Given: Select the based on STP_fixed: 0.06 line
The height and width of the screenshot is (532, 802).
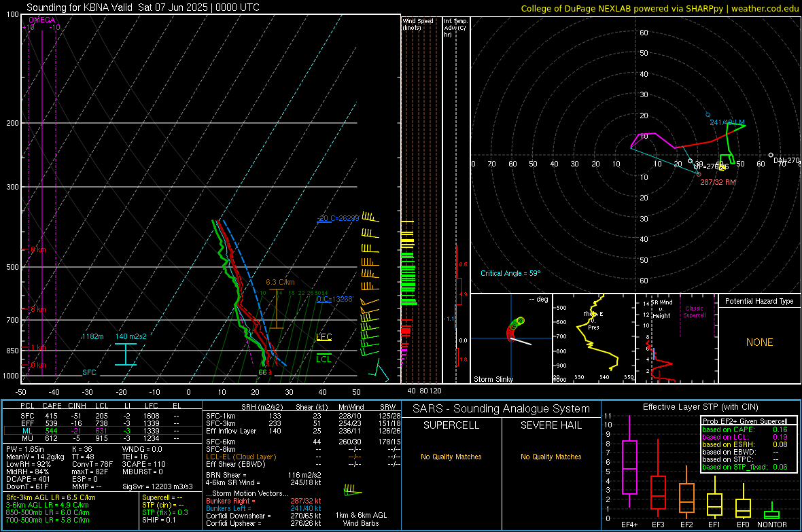Looking at the screenshot, I should (x=745, y=467).
